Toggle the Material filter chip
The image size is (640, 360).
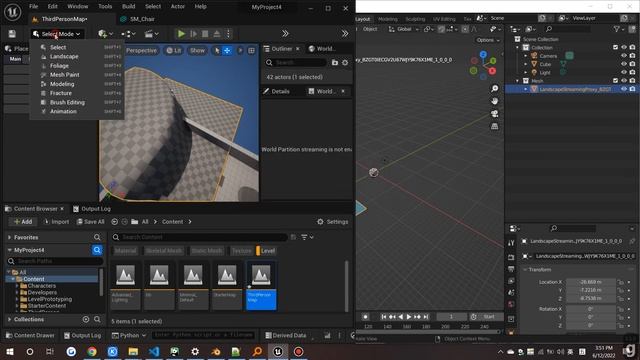(126, 251)
